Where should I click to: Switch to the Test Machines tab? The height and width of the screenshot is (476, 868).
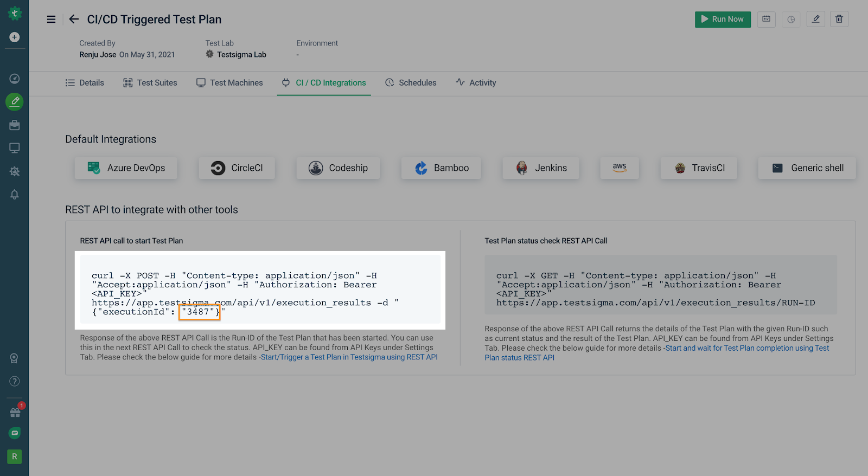[x=229, y=83]
